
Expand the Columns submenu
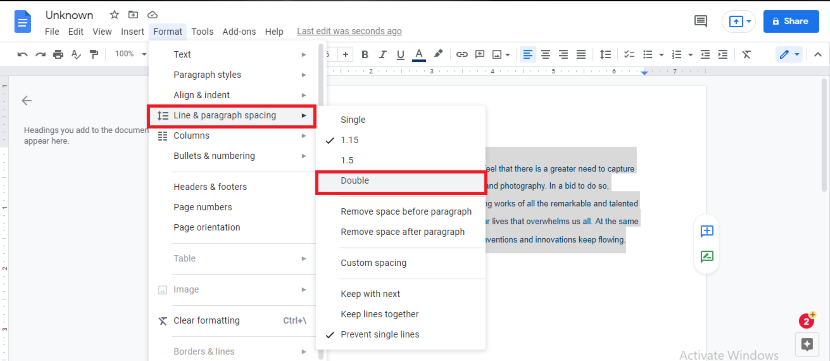(233, 136)
